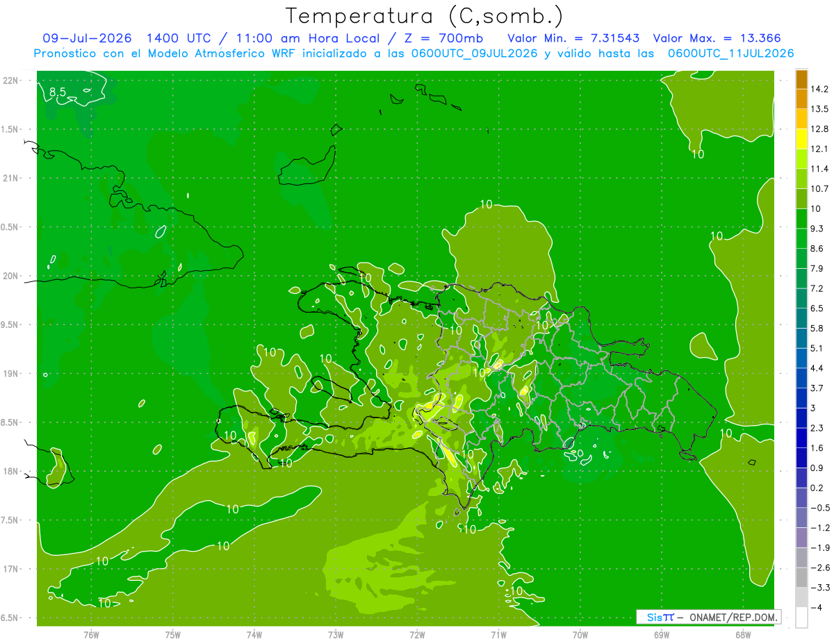Click the '69W' longitude axis label
This screenshot has width=834, height=644.
(661, 635)
